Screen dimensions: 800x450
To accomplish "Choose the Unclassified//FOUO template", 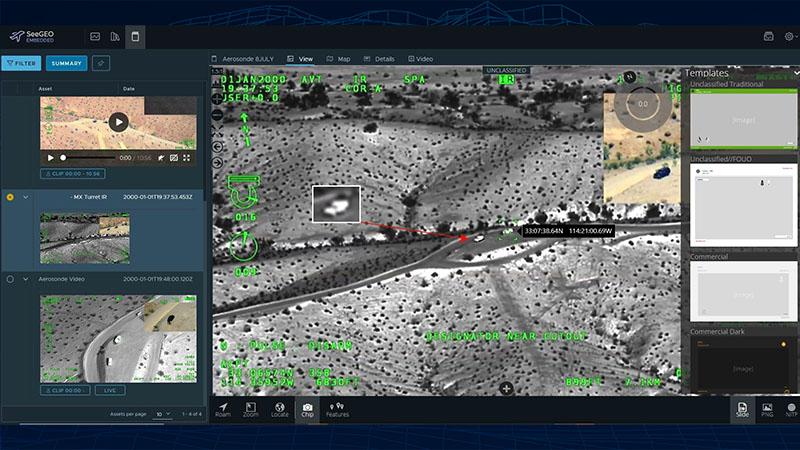I will (743, 205).
